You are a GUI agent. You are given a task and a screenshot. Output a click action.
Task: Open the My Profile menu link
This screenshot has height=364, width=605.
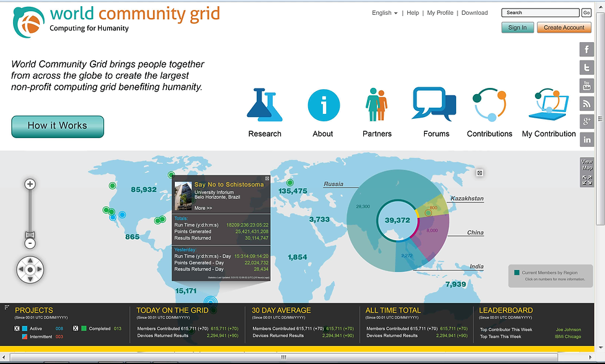[x=440, y=13]
